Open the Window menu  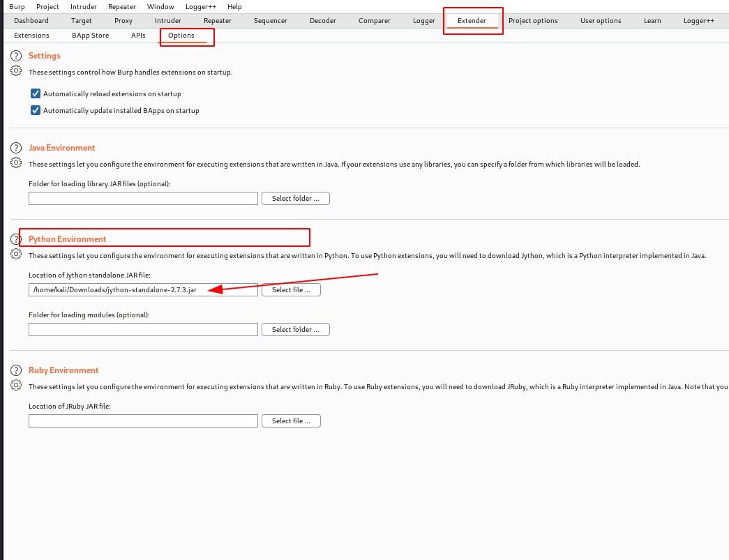[x=160, y=6]
